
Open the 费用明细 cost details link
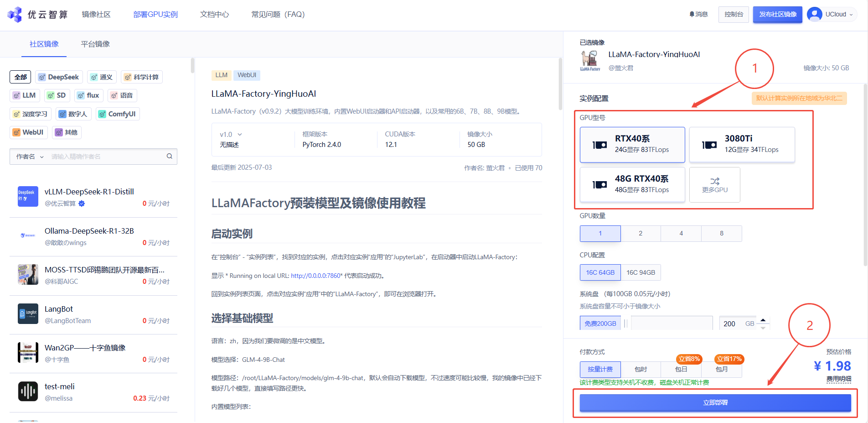pyautogui.click(x=839, y=379)
